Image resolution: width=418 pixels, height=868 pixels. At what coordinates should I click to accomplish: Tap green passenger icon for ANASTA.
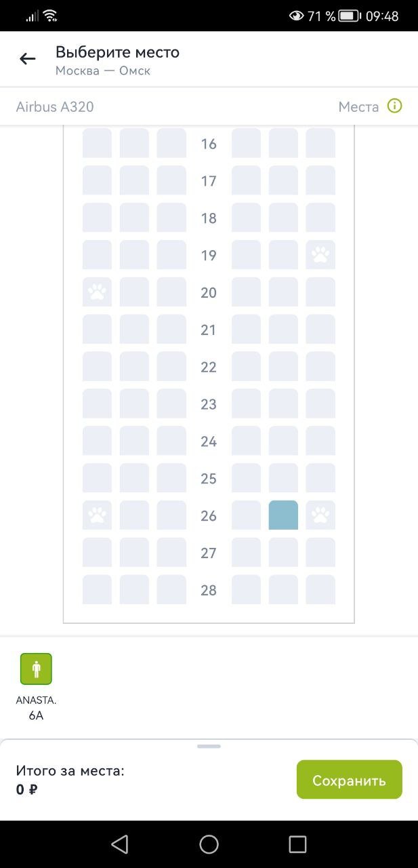(36, 669)
